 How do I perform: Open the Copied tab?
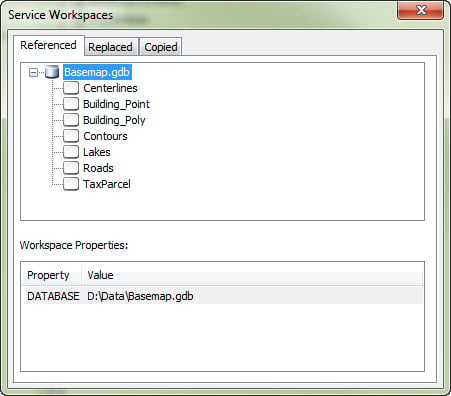pyautogui.click(x=161, y=47)
